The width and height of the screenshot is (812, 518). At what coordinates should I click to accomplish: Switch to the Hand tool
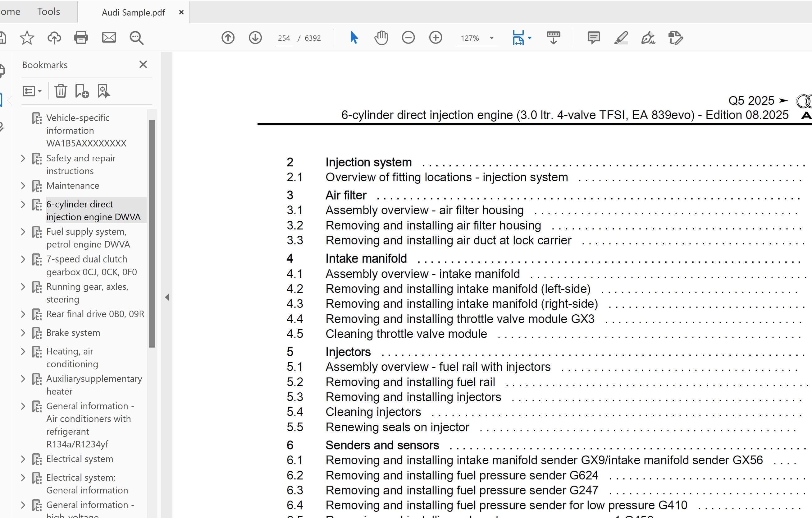point(381,37)
